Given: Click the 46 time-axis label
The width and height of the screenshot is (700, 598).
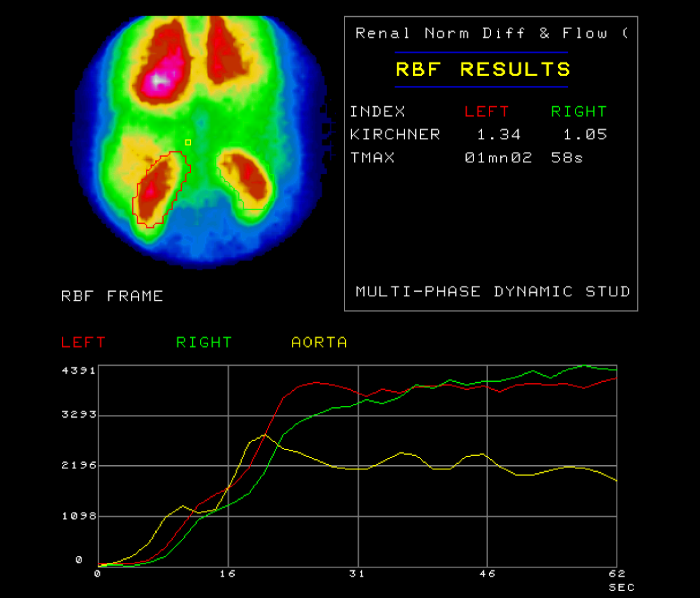Looking at the screenshot, I should (487, 574).
